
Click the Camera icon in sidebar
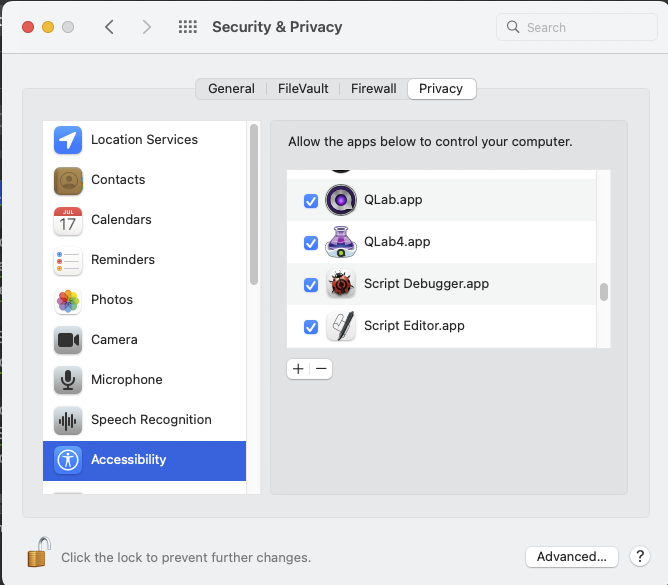(68, 340)
